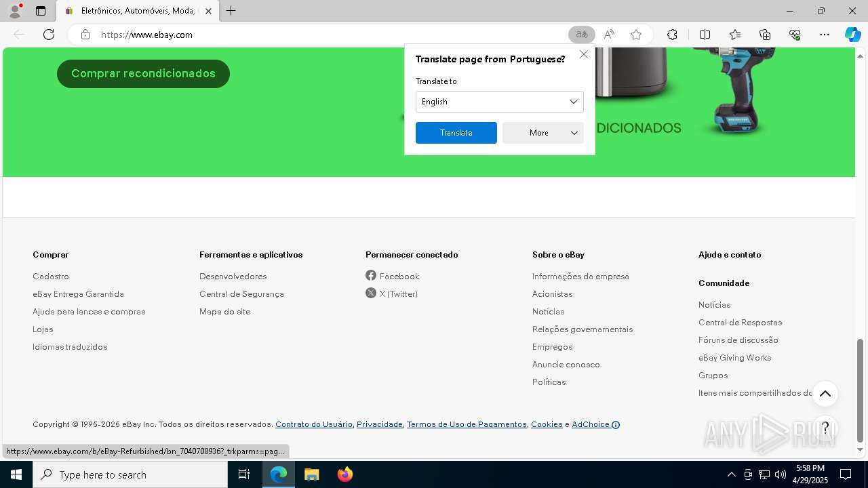Launch Firefox from the taskbar

click(x=345, y=474)
